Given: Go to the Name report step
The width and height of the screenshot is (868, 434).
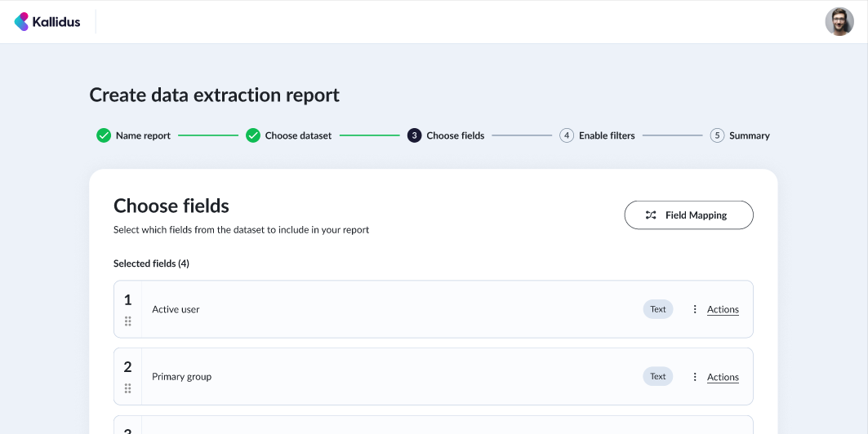Looking at the screenshot, I should pyautogui.click(x=143, y=135).
